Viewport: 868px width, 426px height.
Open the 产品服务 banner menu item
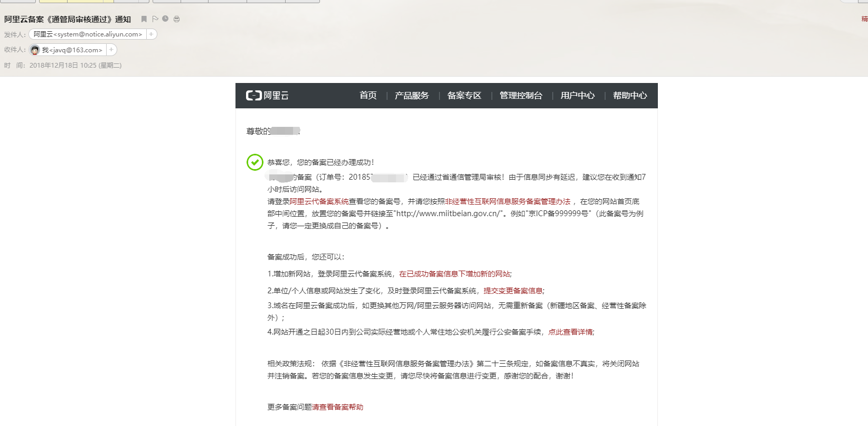412,96
